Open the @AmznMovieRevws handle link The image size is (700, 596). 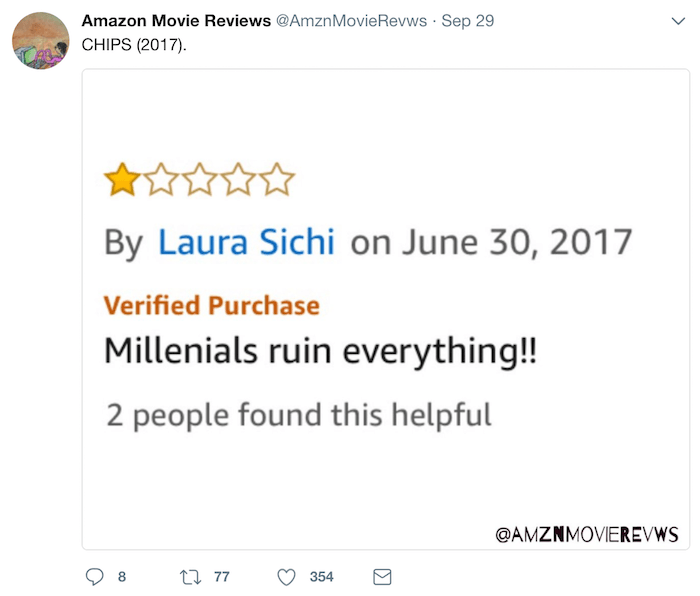tap(351, 21)
